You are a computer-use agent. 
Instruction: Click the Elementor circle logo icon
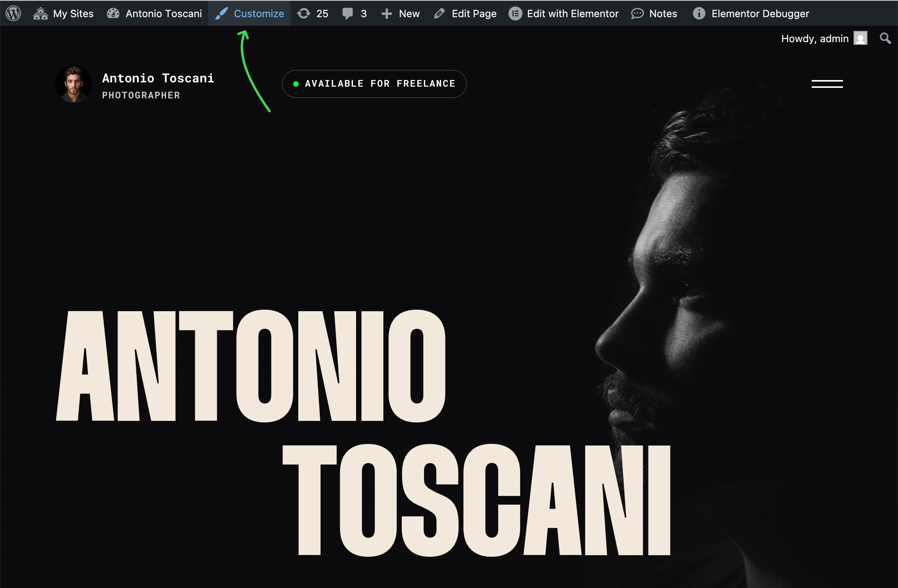coord(515,13)
